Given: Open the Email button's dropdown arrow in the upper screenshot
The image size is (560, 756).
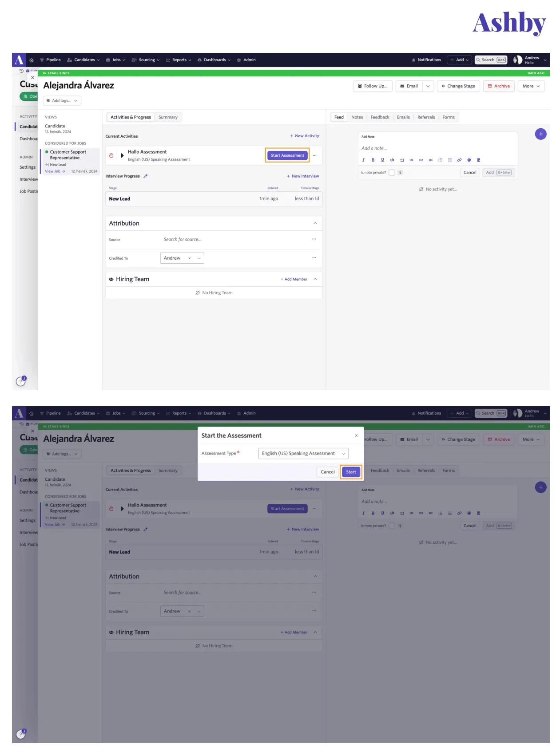Looking at the screenshot, I should [x=428, y=86].
